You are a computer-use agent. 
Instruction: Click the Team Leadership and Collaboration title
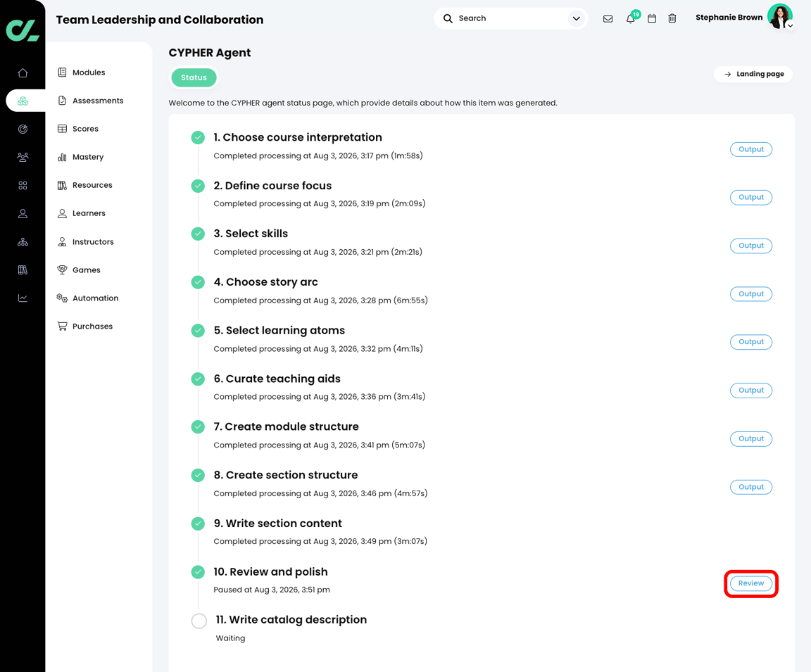[x=160, y=20]
